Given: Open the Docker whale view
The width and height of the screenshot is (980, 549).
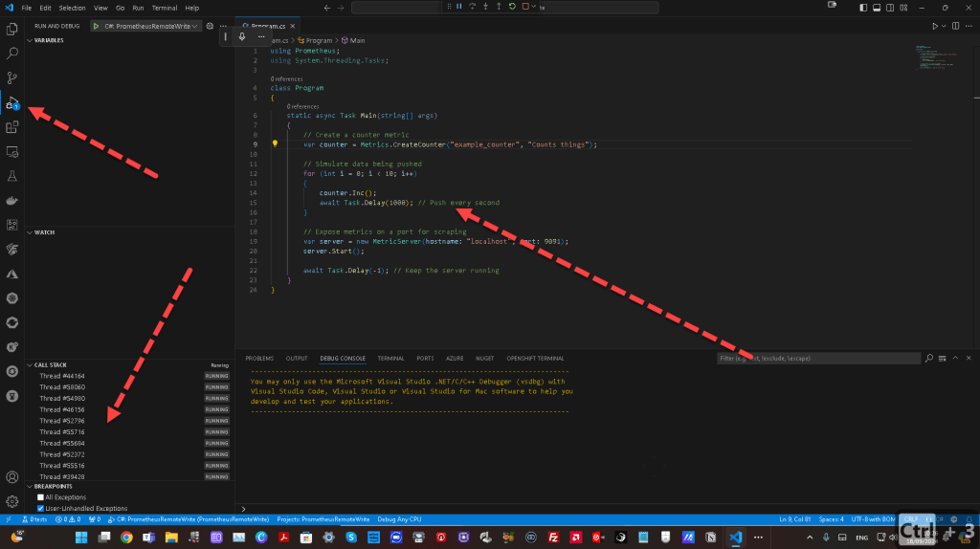Looking at the screenshot, I should tap(11, 201).
